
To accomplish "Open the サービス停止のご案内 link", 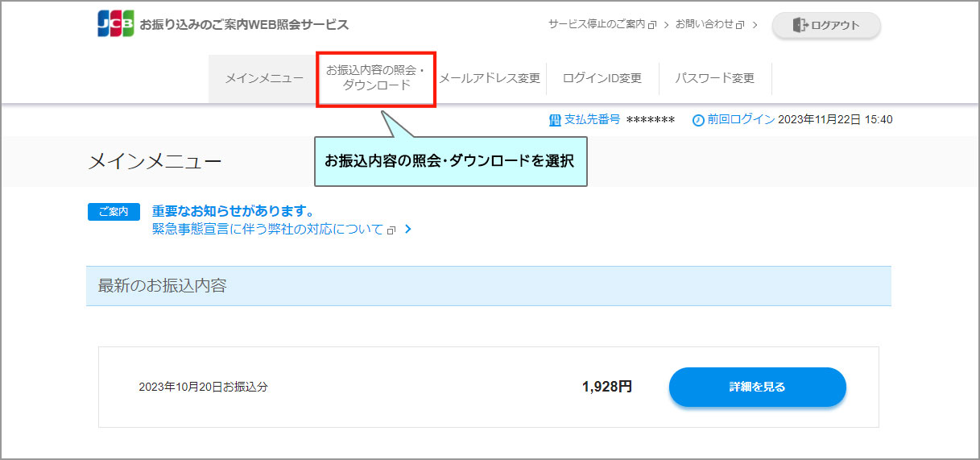I will (x=597, y=24).
